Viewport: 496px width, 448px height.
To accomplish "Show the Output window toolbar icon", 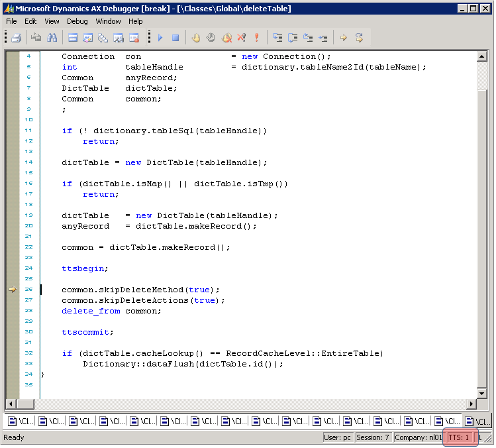I will click(x=119, y=38).
